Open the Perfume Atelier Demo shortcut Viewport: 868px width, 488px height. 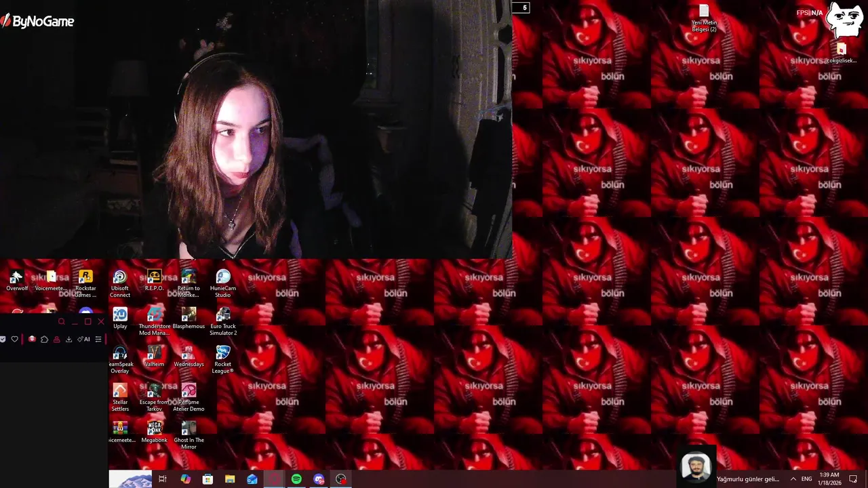189,397
